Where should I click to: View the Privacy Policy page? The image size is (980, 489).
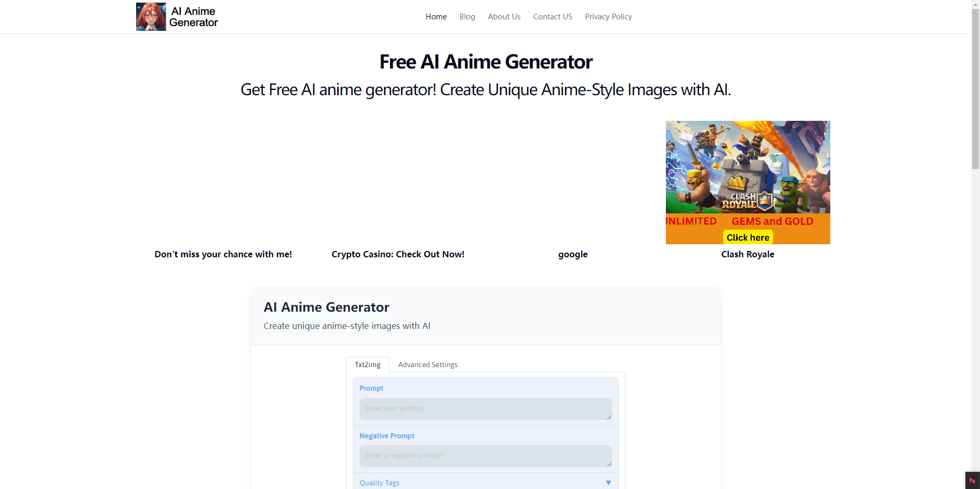pos(608,17)
